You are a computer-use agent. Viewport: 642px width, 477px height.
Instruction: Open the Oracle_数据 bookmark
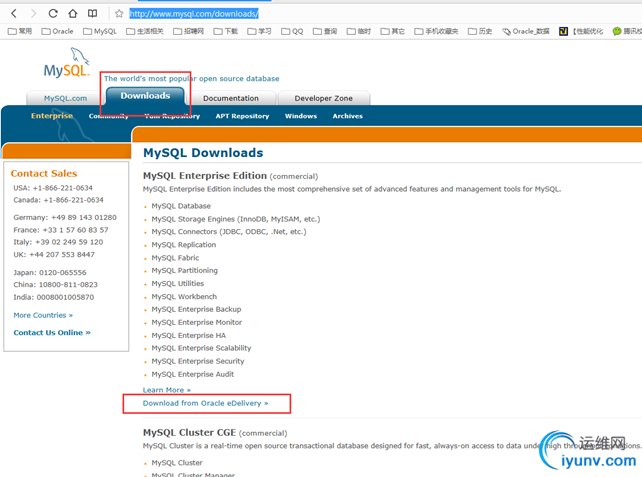[x=526, y=31]
